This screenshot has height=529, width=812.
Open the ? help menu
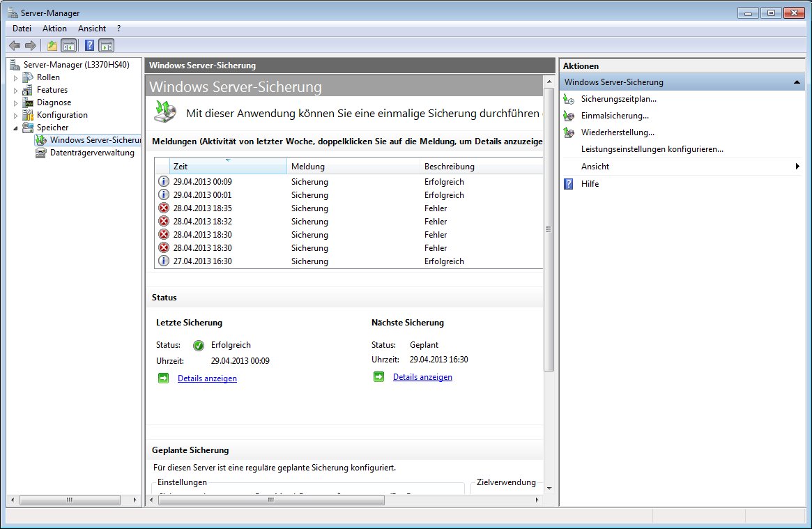[x=118, y=29]
